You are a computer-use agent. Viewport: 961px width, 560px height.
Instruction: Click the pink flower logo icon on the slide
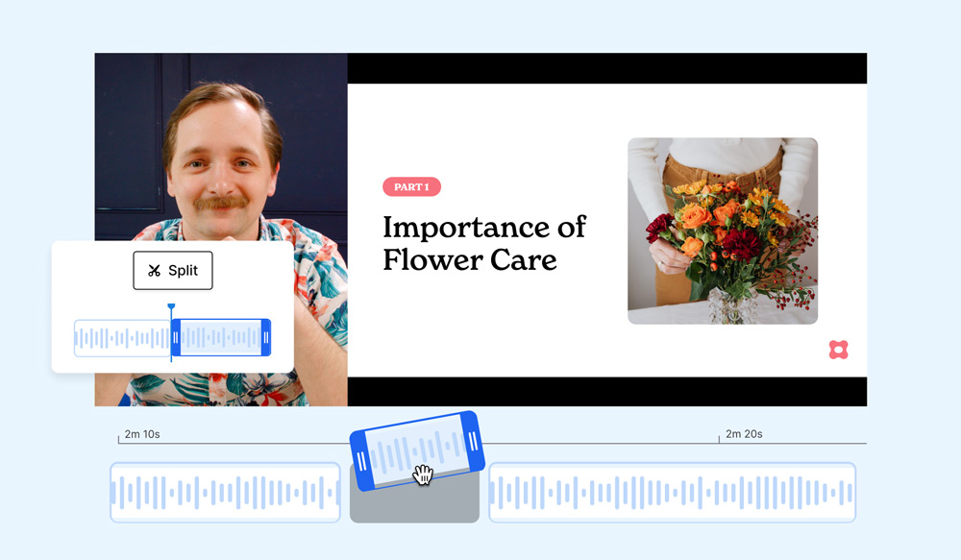tap(838, 350)
